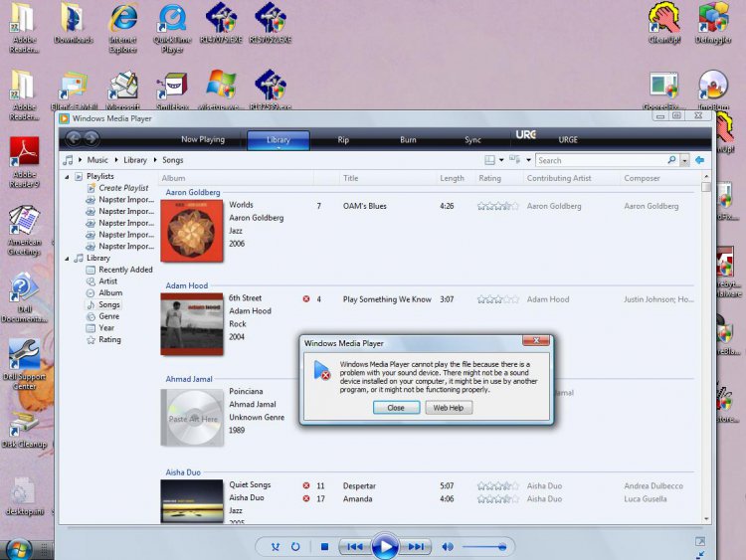Viewport: 746px width, 560px height.
Task: Open Dell Support Center desktop icon
Action: (24, 364)
